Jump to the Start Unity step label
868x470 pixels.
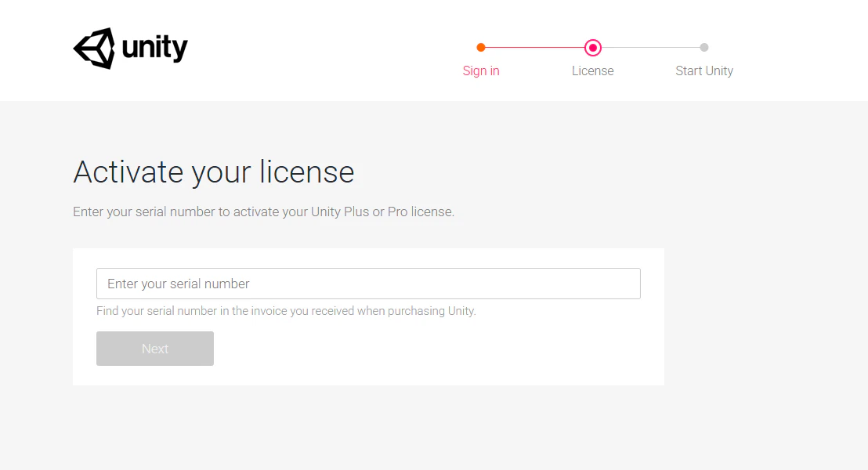pyautogui.click(x=704, y=70)
